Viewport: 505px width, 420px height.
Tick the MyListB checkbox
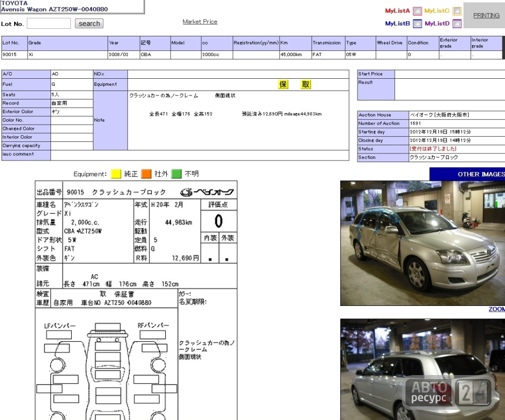click(x=417, y=24)
